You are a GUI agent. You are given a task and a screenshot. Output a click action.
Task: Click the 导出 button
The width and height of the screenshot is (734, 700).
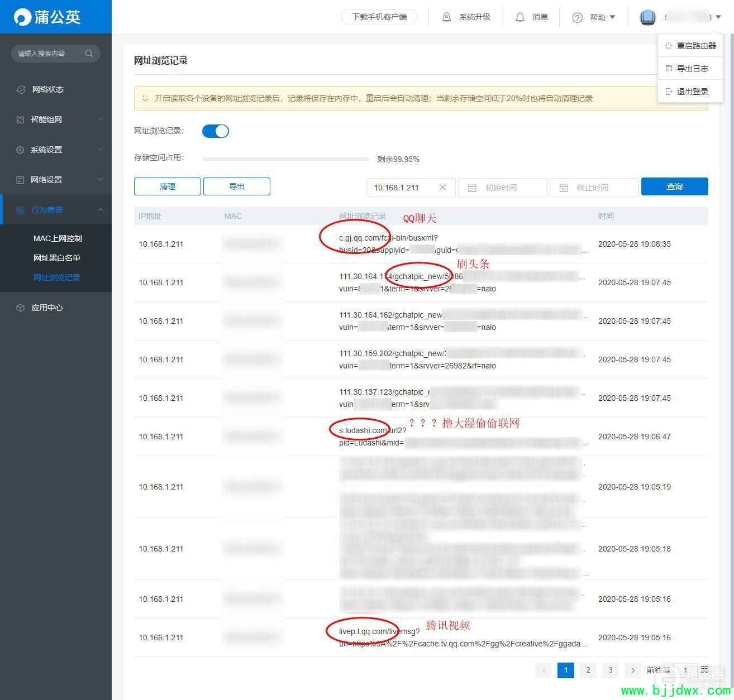tap(237, 186)
